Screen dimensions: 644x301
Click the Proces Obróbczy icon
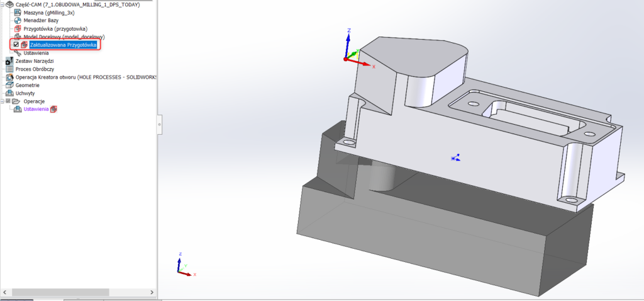pyautogui.click(x=9, y=69)
